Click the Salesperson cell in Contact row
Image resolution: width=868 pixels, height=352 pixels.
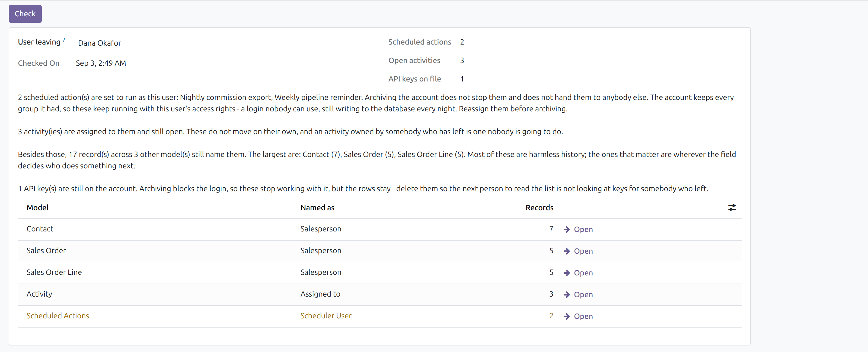tap(321, 229)
